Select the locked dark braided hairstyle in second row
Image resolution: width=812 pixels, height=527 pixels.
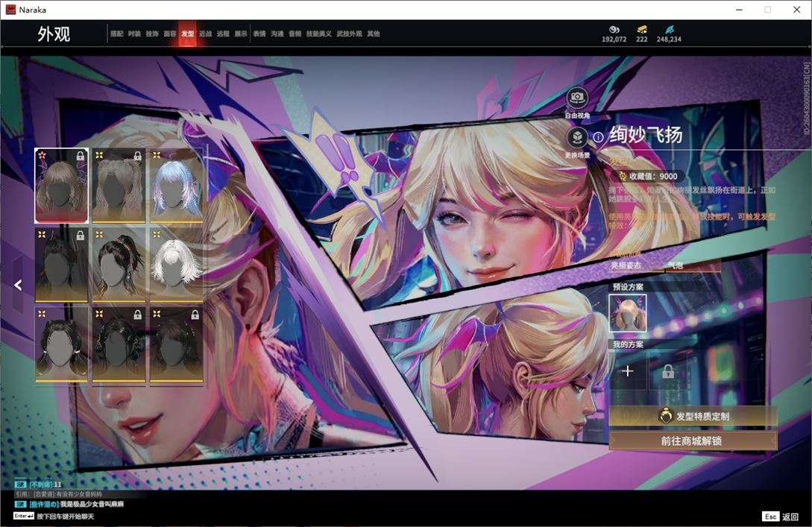(x=62, y=265)
